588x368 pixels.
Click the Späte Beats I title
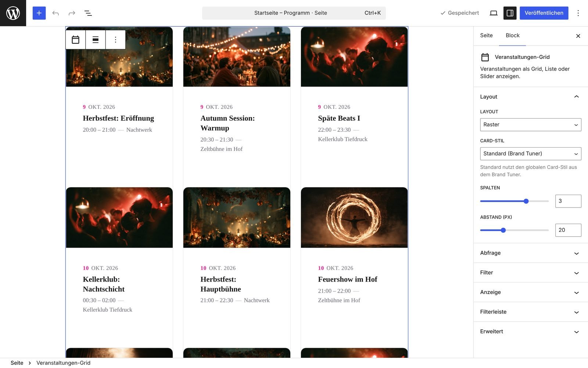[339, 118]
